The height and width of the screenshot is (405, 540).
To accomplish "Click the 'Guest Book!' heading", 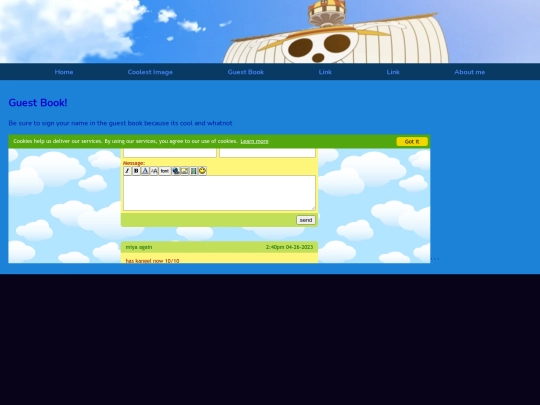I will tap(38, 103).
